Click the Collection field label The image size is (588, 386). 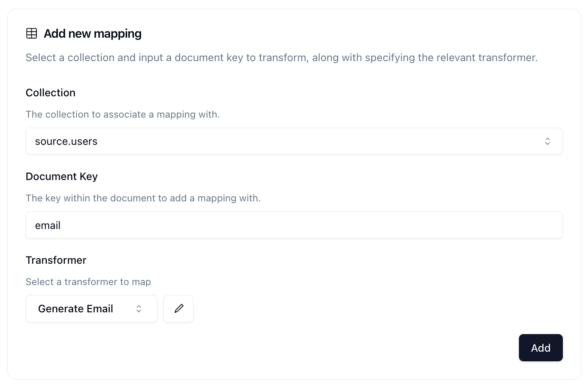51,93
